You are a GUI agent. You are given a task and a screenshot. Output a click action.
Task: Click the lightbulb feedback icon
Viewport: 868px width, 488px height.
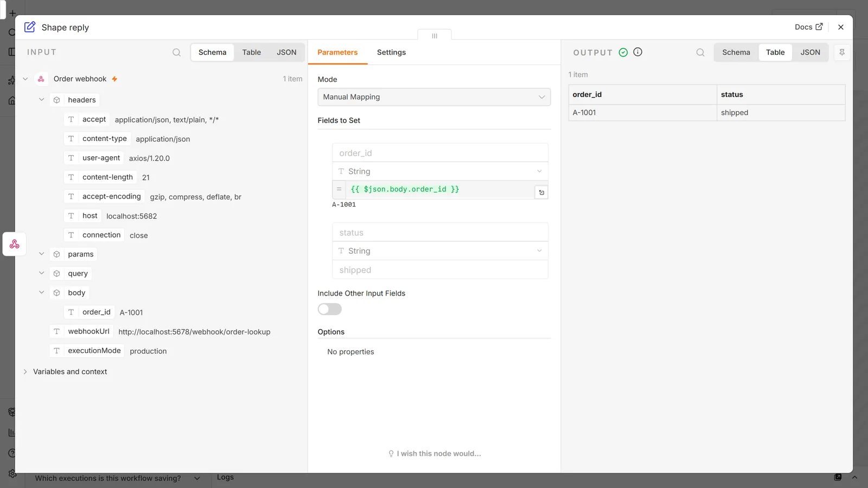(391, 454)
